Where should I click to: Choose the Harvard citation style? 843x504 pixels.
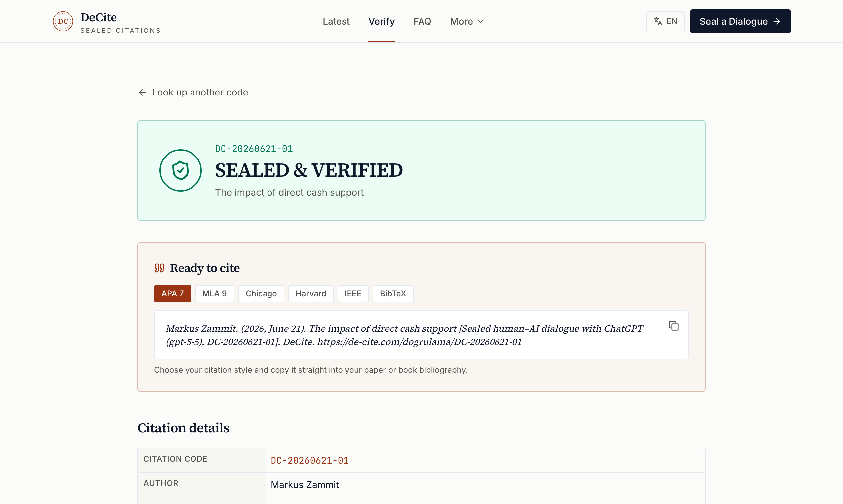tap(311, 294)
